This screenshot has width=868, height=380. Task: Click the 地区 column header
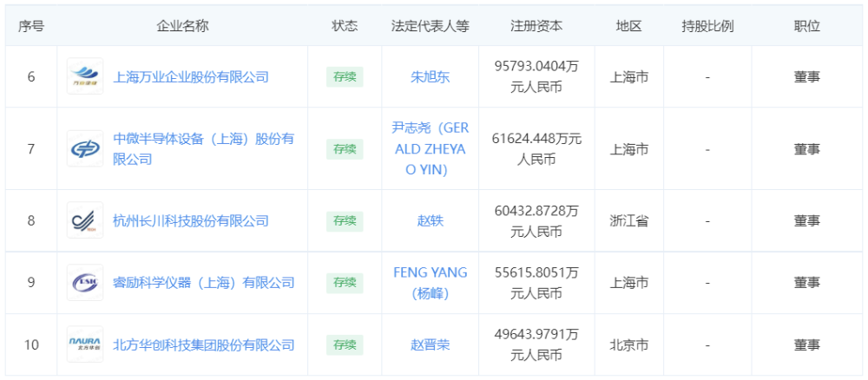(628, 26)
